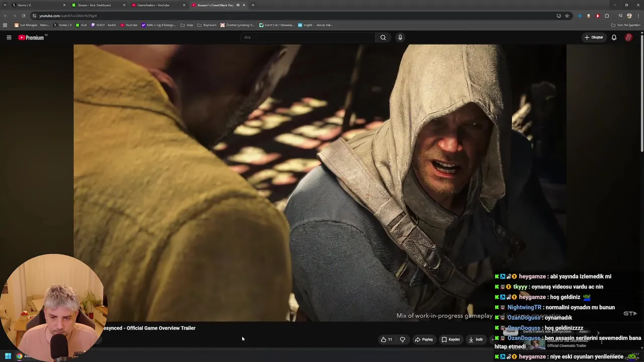Expand the tab search dropdown arrow
Screen dimensions: 644x362
[x=5, y=5]
